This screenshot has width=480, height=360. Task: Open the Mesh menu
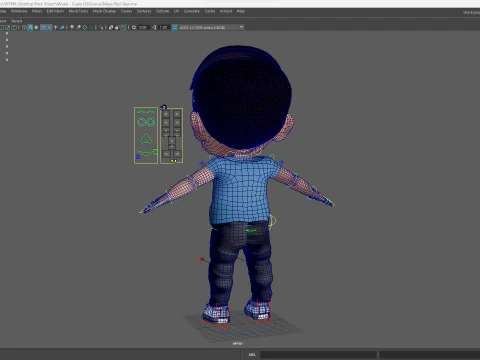[37, 11]
